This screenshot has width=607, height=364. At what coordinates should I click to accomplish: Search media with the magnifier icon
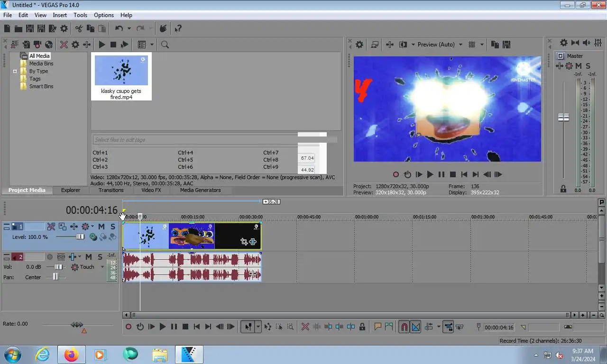tap(165, 45)
